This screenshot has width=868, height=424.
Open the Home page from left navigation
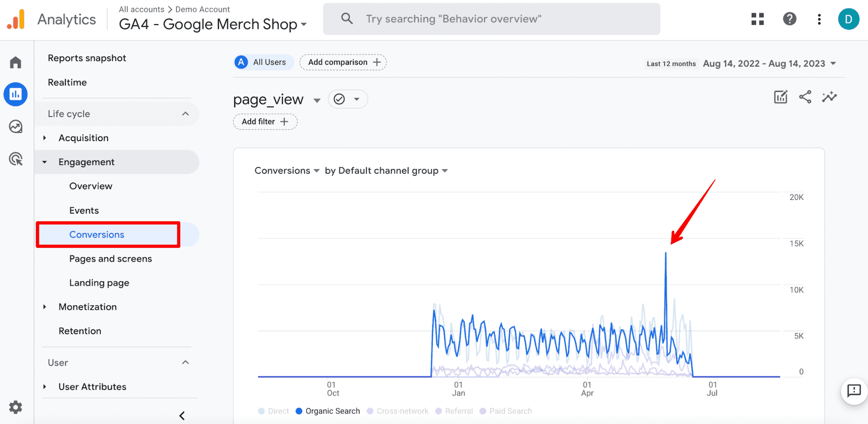(x=15, y=62)
